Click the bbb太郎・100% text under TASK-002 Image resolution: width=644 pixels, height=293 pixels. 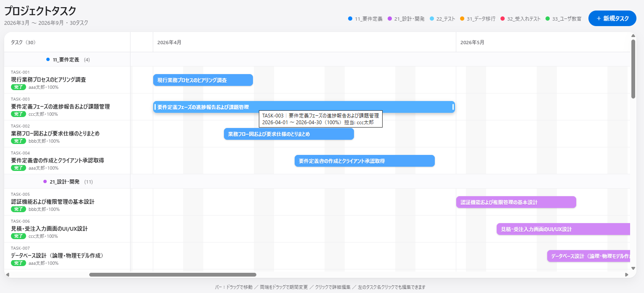click(x=44, y=141)
